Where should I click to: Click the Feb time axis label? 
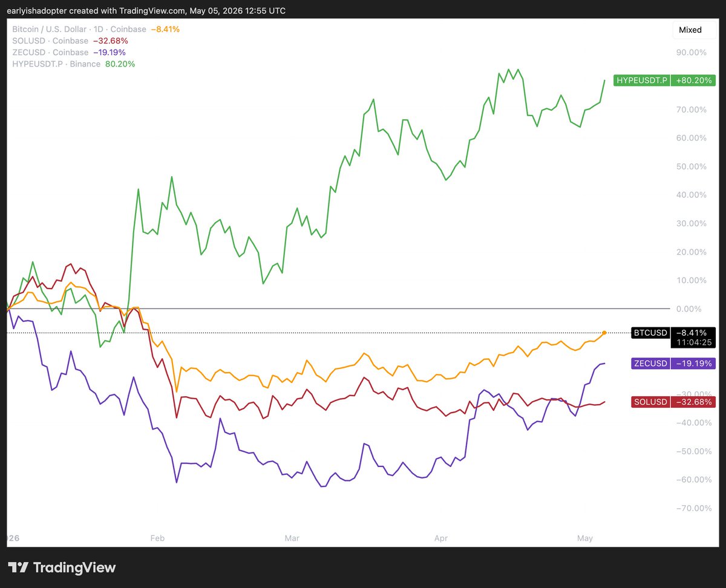point(157,538)
